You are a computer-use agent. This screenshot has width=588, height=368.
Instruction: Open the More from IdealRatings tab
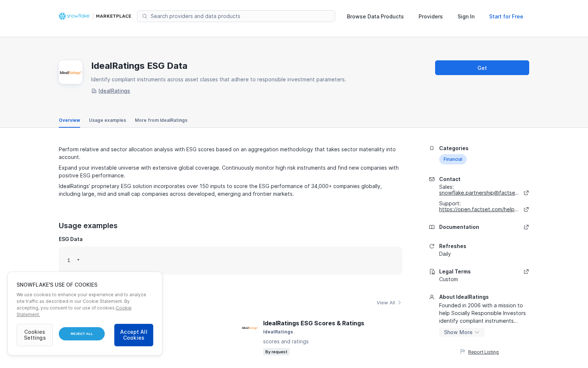coord(161,120)
